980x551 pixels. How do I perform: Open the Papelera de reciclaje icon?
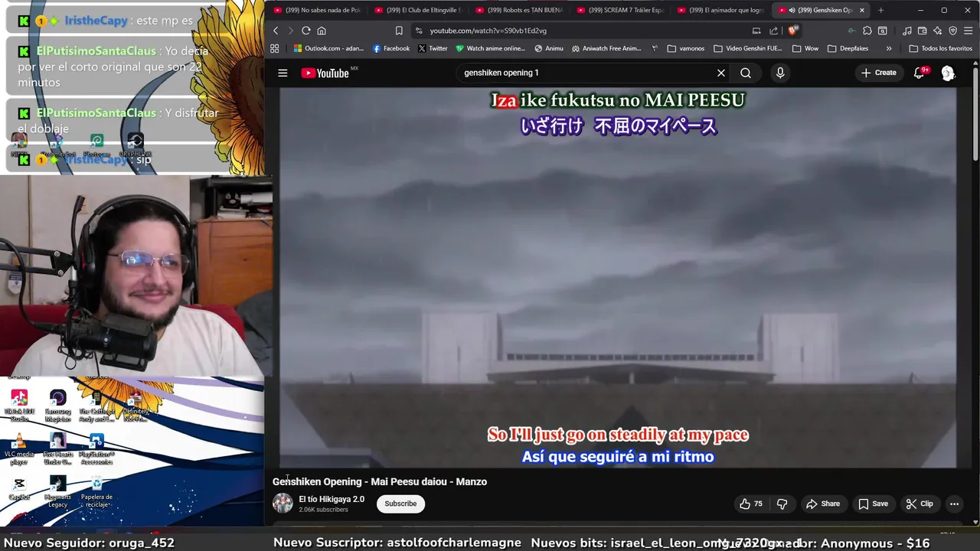point(96,491)
